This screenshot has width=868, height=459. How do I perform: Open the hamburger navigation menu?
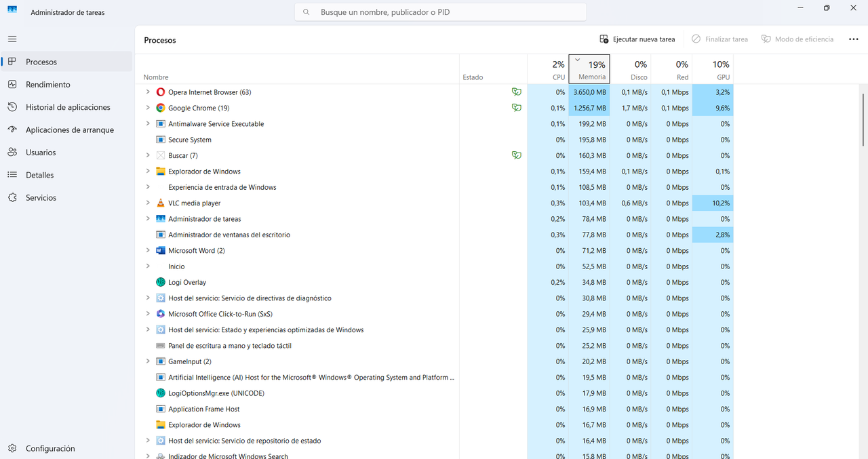coord(12,39)
